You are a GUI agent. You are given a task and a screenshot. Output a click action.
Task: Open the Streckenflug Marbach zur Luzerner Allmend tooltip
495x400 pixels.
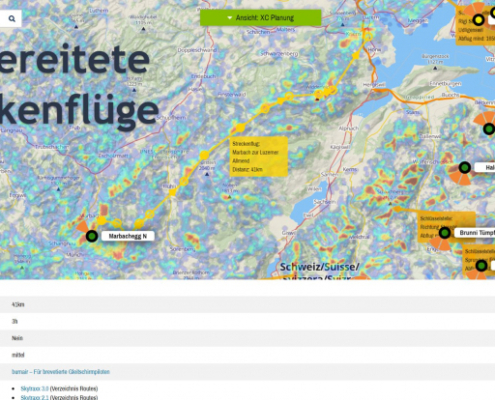[x=259, y=156]
